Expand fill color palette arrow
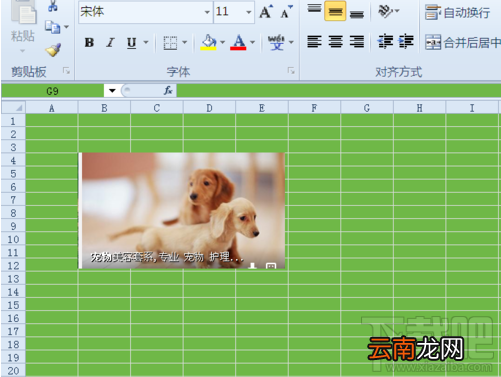 point(222,42)
